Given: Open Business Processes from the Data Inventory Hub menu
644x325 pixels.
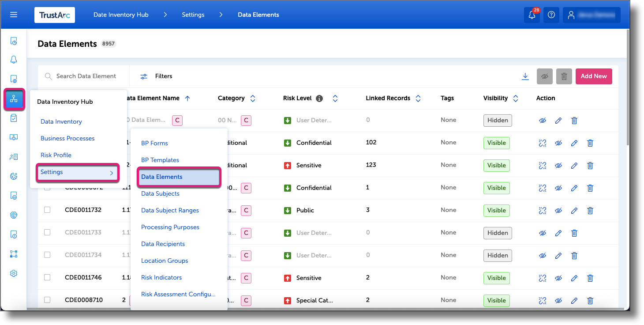Looking at the screenshot, I should (x=67, y=138).
